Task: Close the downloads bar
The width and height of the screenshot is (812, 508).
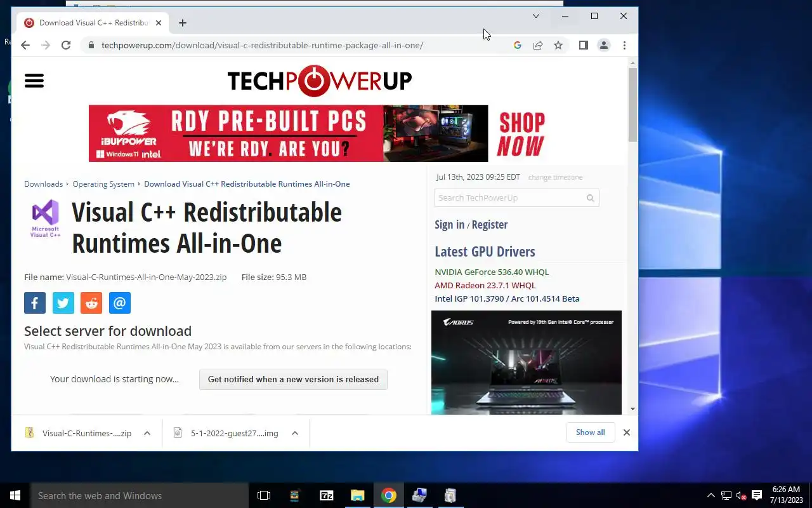Action: click(627, 432)
